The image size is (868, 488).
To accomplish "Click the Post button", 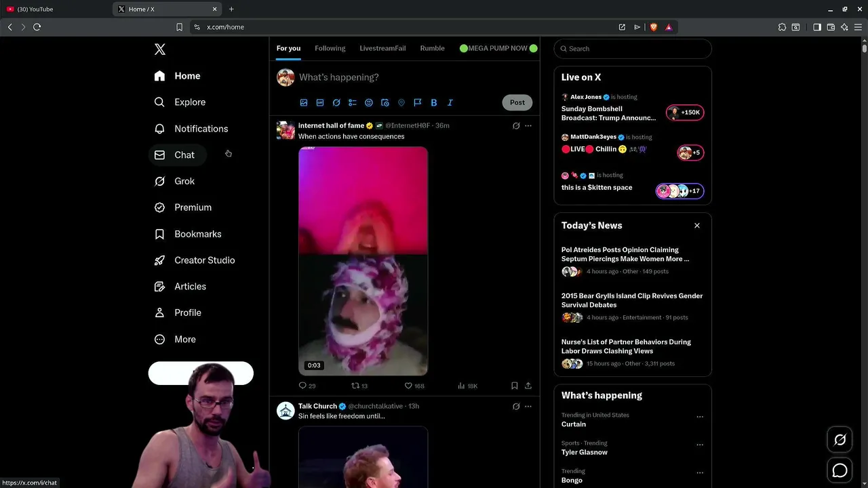I will [x=517, y=102].
